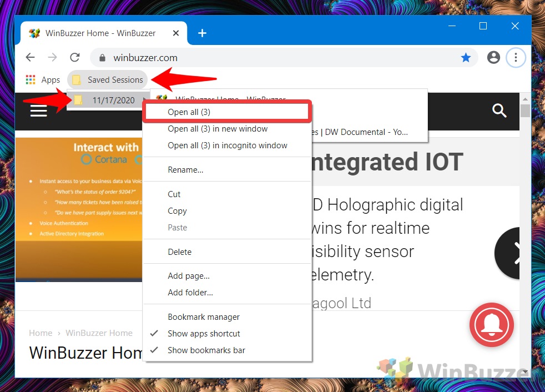Screen dimensions: 545x392
Task: Toggle Show bookmarks bar check
Action: 226,350
